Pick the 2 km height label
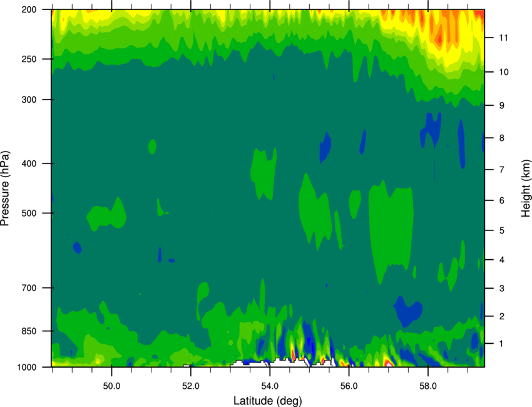This screenshot has width=532, height=407. [x=502, y=316]
